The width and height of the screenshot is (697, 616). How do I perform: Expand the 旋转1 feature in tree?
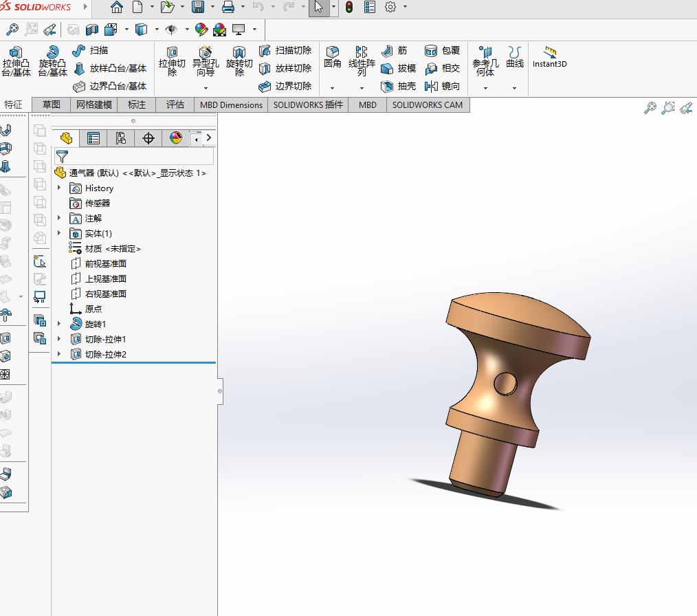(59, 324)
